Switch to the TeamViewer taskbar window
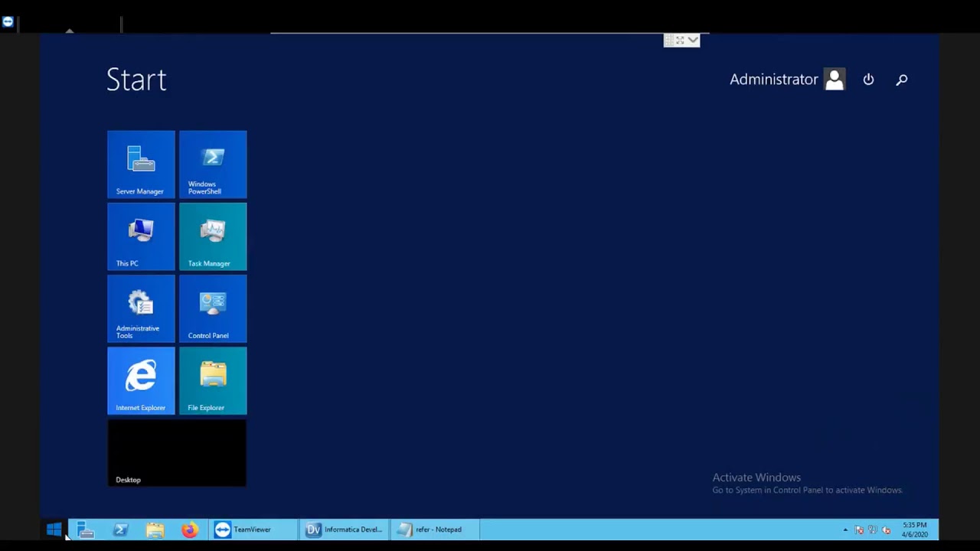980x551 pixels. [252, 530]
